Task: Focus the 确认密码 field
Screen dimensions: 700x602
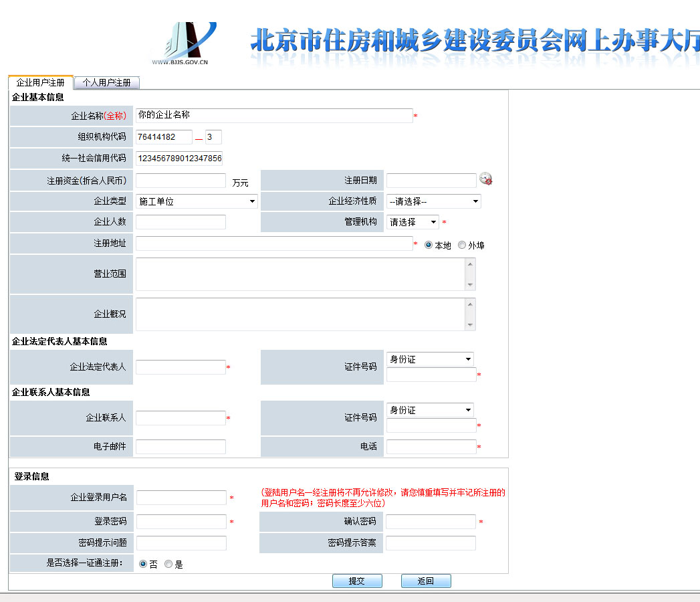Action: (x=431, y=522)
